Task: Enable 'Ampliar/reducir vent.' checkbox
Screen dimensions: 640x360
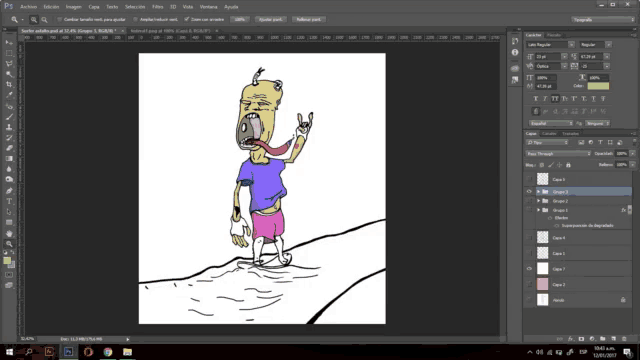Action: [136, 20]
